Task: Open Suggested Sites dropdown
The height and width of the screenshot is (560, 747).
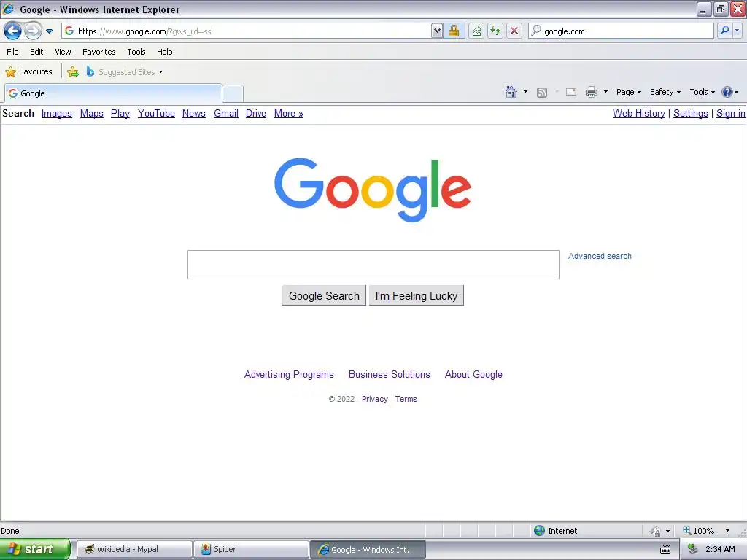Action: 125,72
